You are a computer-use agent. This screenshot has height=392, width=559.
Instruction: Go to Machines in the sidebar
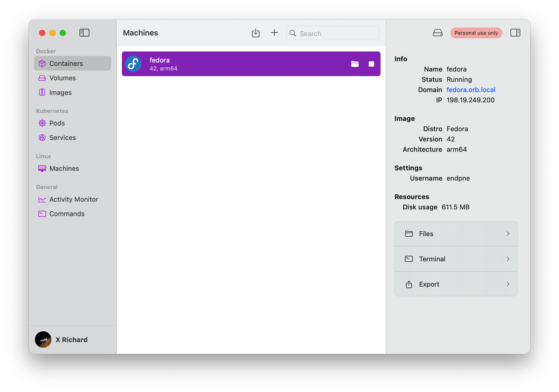tap(64, 168)
